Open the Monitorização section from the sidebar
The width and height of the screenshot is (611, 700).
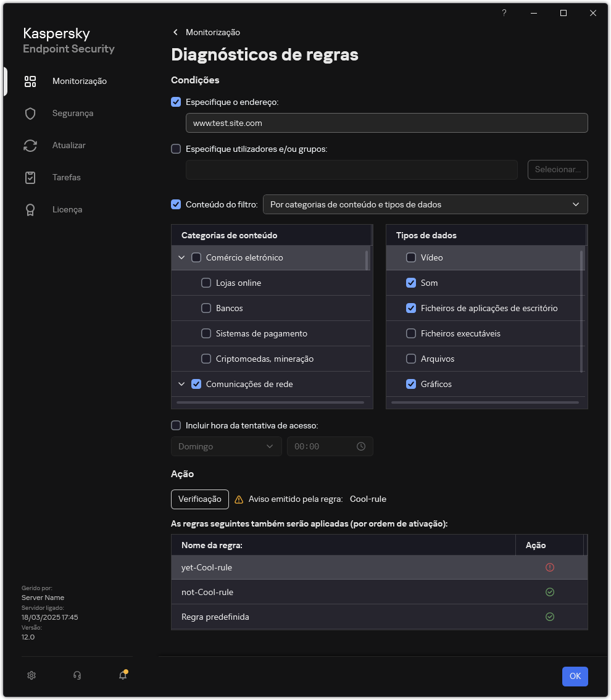click(x=80, y=81)
